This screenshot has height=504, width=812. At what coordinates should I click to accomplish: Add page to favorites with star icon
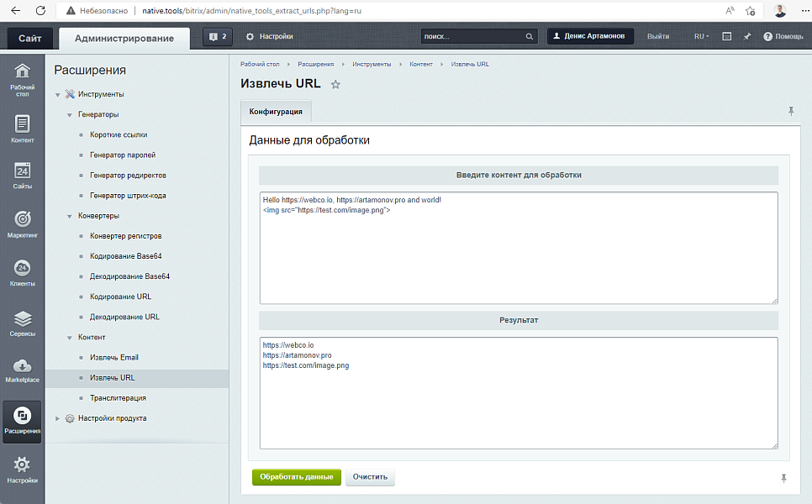(335, 85)
